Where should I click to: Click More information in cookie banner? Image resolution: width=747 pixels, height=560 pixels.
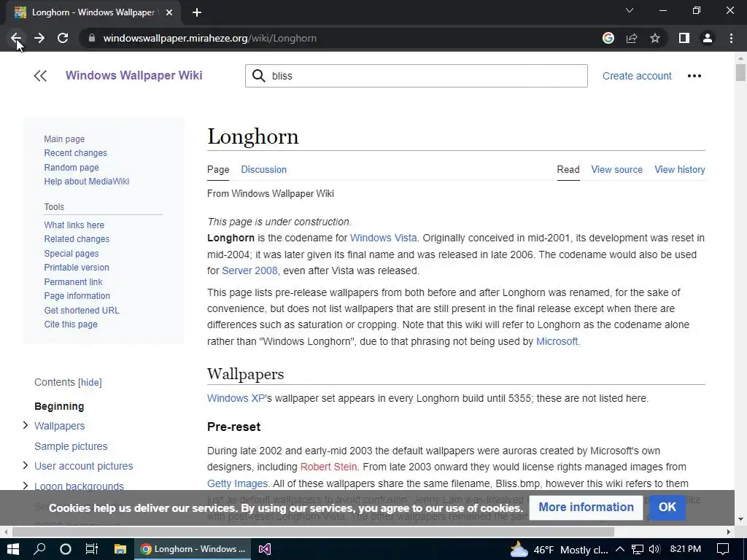(x=586, y=507)
